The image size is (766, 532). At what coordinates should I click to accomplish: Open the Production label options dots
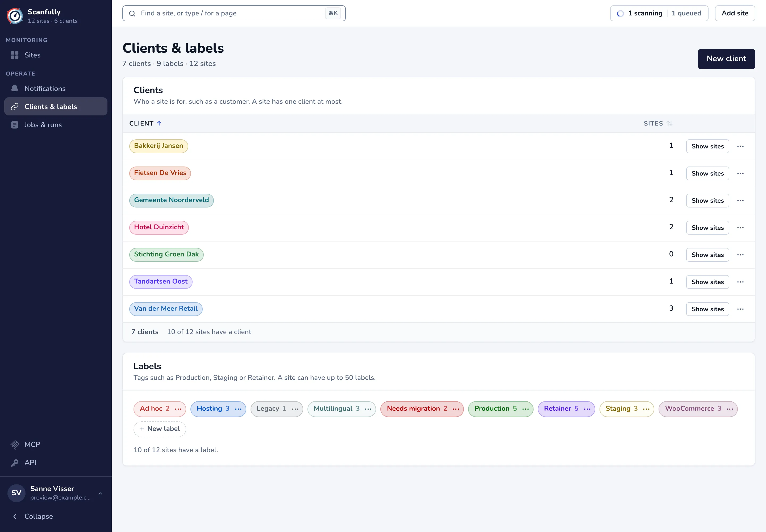(526, 409)
